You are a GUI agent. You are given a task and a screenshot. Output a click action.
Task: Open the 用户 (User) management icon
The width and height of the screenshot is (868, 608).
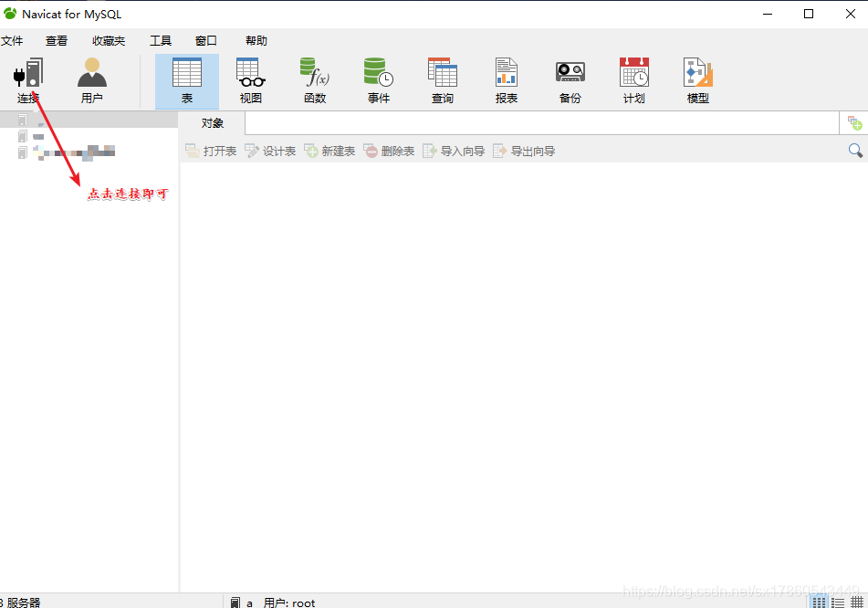point(91,80)
